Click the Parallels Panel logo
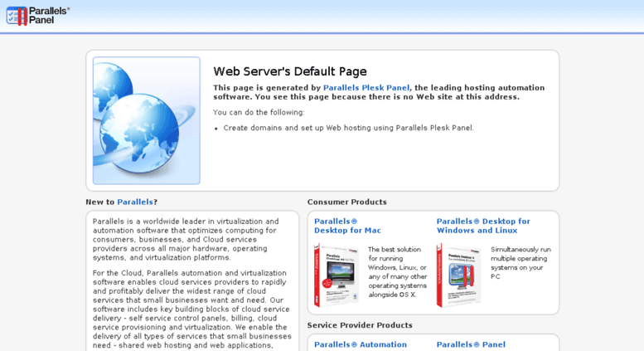The image size is (644, 351). click(x=38, y=16)
